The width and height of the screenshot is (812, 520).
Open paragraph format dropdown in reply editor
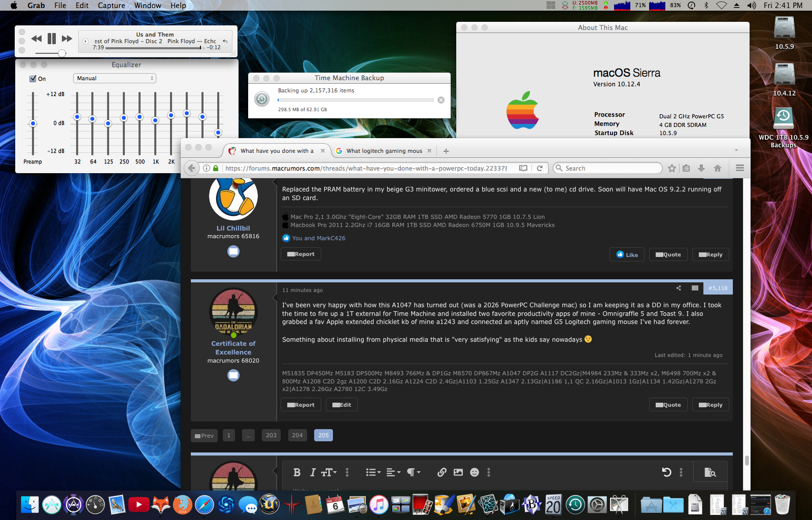414,472
